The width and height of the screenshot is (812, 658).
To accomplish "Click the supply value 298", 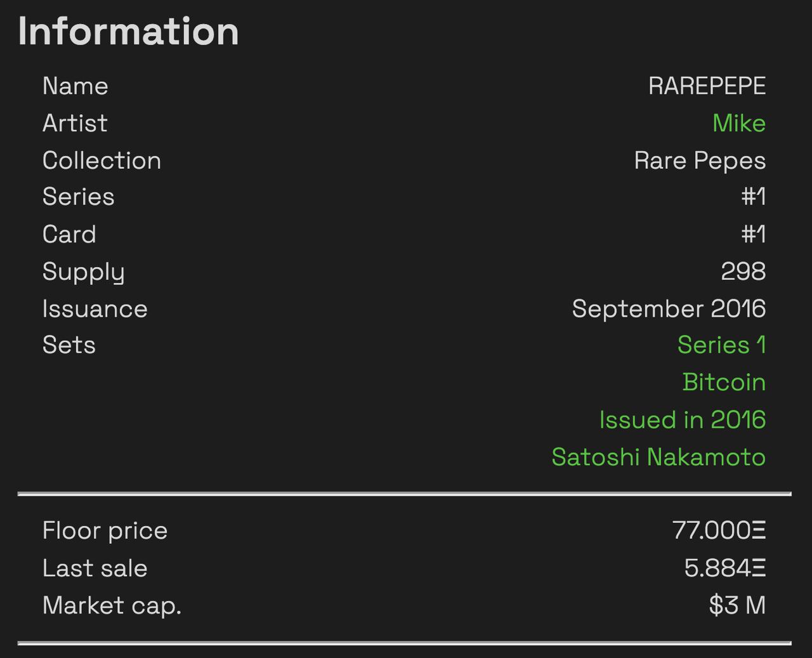I will (x=743, y=272).
